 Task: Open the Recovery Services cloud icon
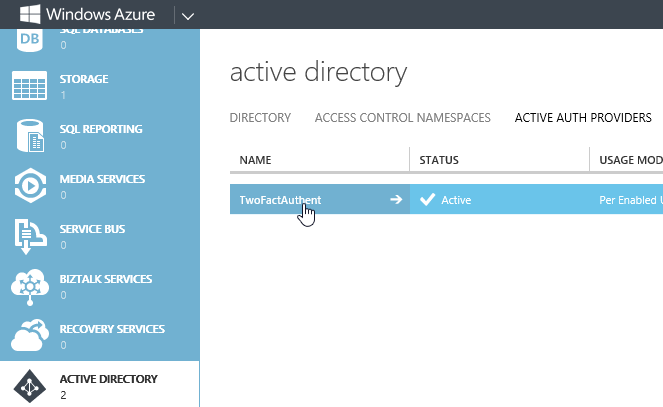point(29,336)
